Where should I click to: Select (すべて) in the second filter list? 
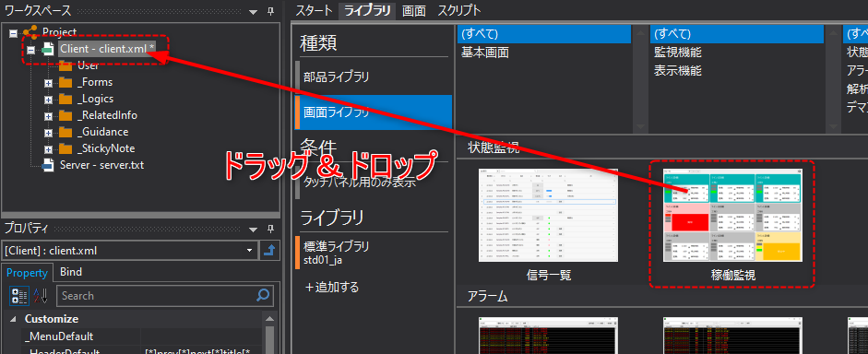[736, 34]
